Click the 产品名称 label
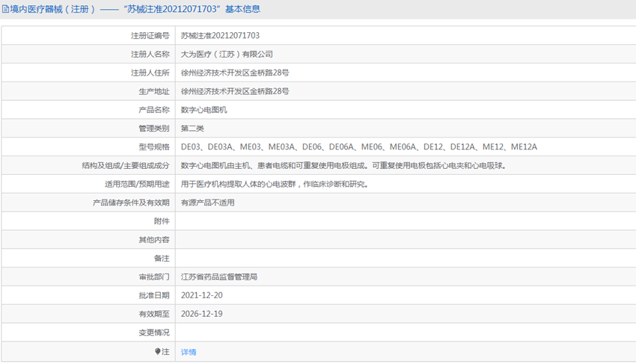 pos(154,110)
